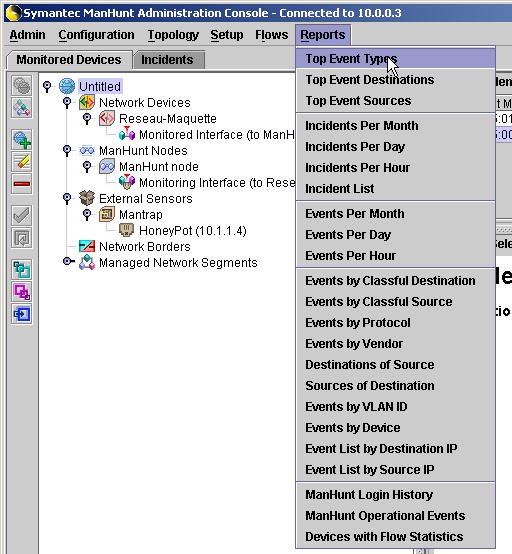The width and height of the screenshot is (512, 554).
Task: Click the network segments toolbar icon under grey globe
Action: 22,107
